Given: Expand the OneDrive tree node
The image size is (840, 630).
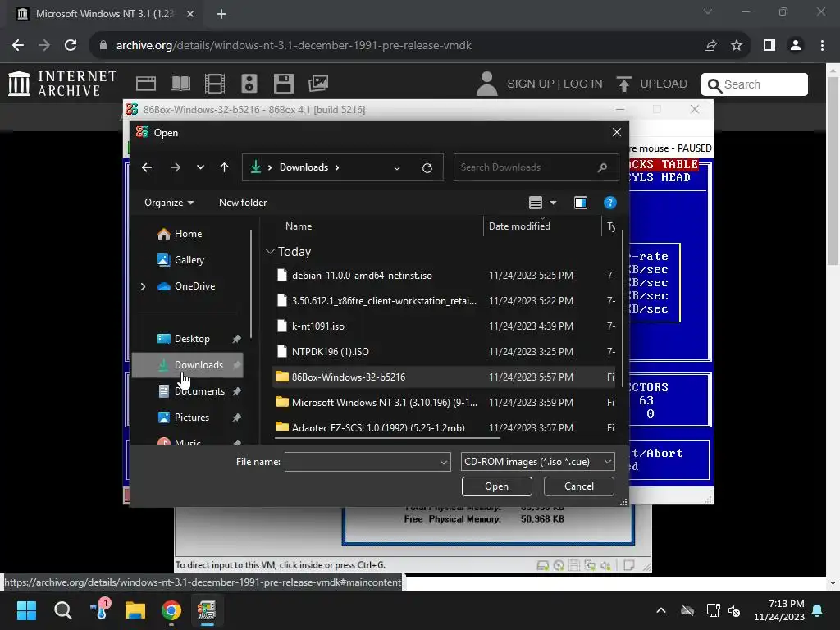Looking at the screenshot, I should (143, 286).
